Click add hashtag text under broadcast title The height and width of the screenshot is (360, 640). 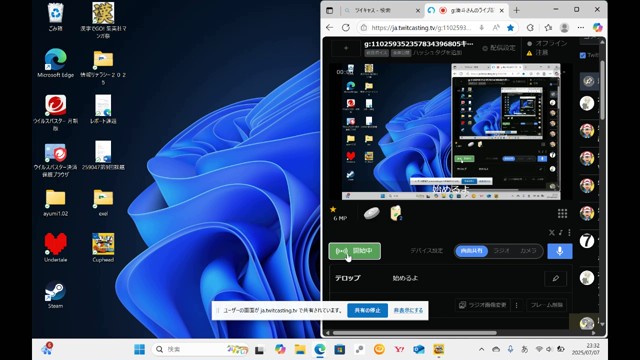pos(437,53)
